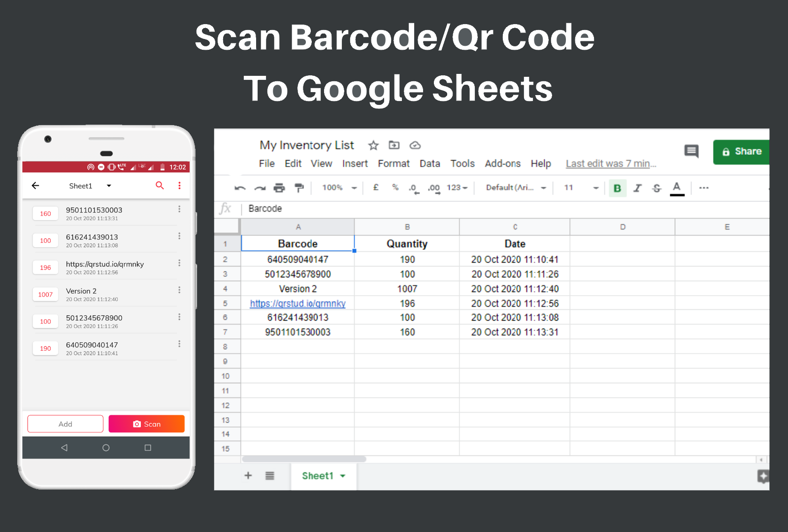Select the Paint format tool
The image size is (788, 532).
pyautogui.click(x=299, y=188)
